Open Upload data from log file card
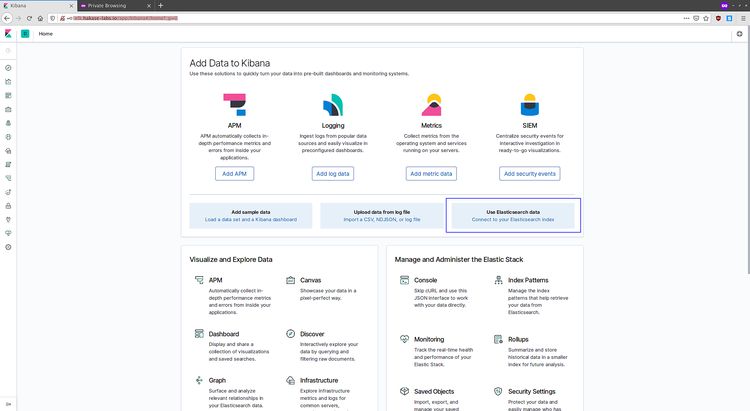Viewport: 750px width, 411px height. point(382,216)
